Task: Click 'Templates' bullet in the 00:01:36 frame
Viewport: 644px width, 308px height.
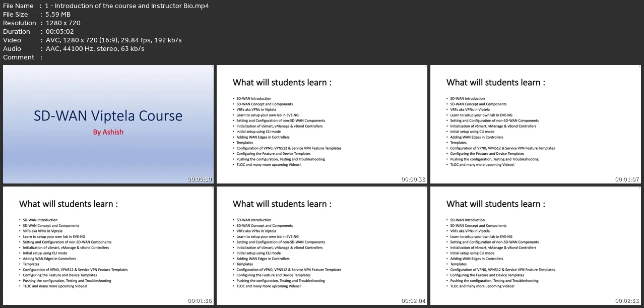Action: click(31, 264)
